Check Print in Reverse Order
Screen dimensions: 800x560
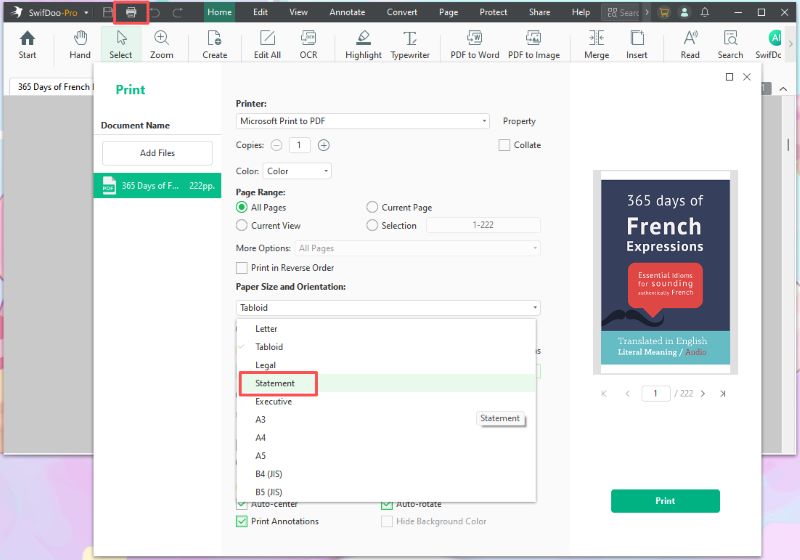click(x=242, y=268)
